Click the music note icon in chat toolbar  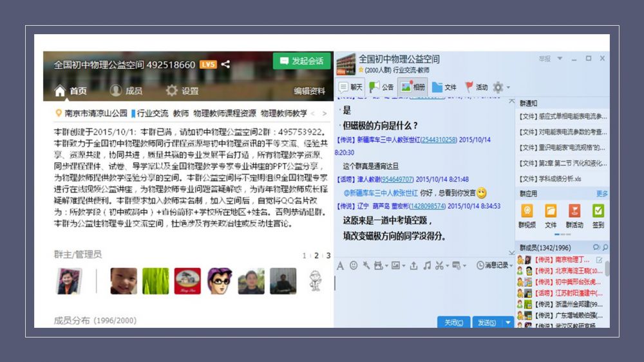(x=426, y=265)
